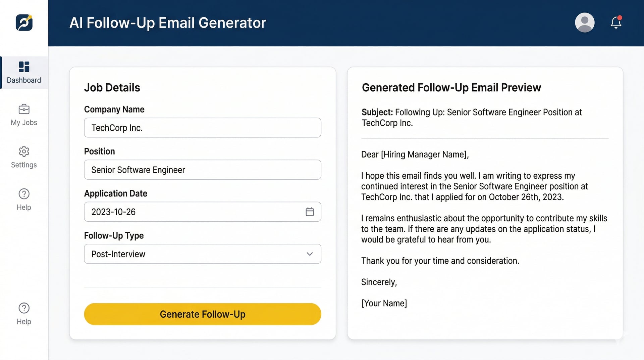Click the upper Help question mark icon
644x360 pixels.
coord(24,194)
